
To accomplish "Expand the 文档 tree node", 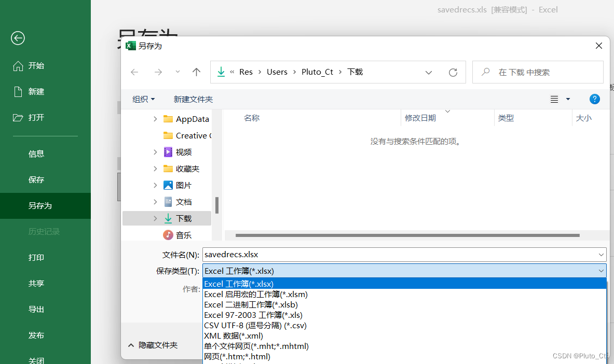I will (155, 202).
